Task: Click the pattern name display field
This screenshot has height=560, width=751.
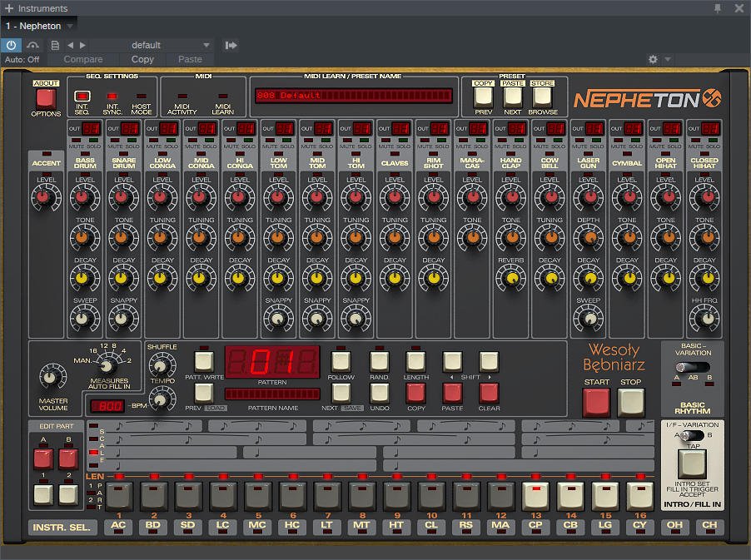Action: 272,394
